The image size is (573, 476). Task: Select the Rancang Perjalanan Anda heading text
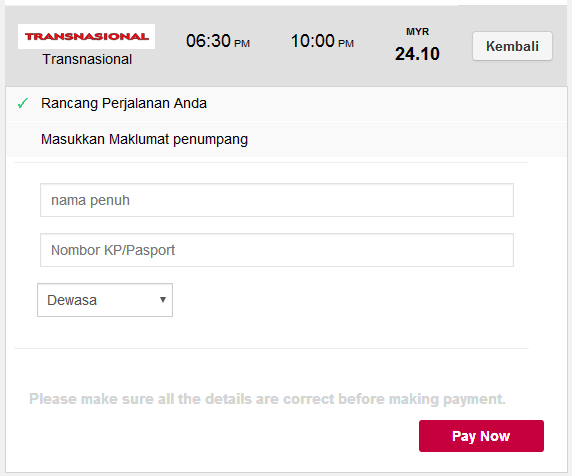124,104
